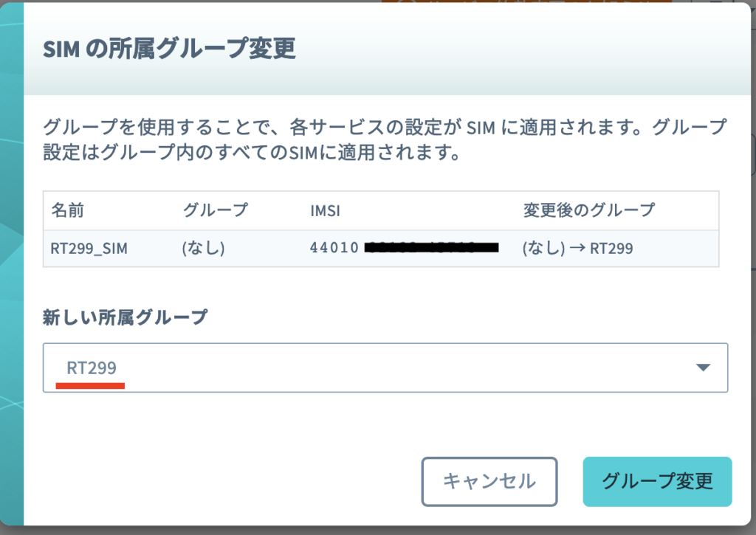Click the 新しい所属グループ field label
This screenshot has height=535, width=756.
125,317
